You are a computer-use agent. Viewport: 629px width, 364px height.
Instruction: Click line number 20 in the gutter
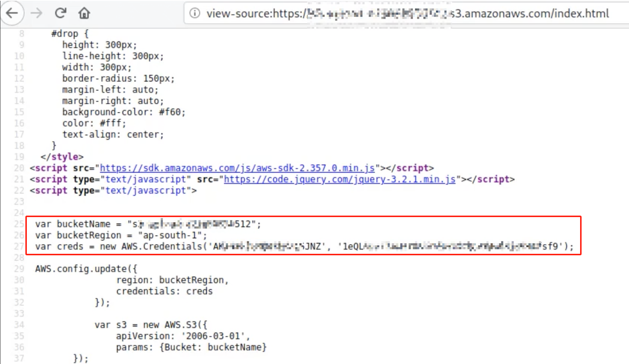click(19, 168)
